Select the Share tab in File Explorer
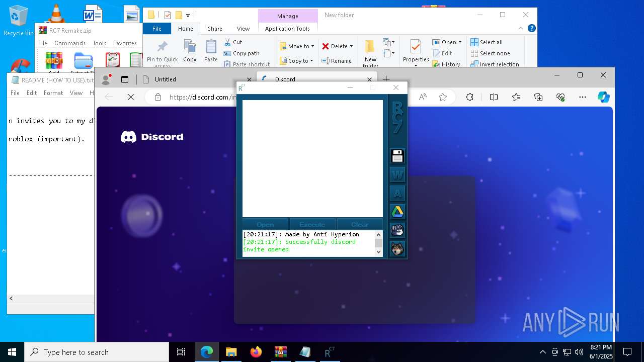Viewport: 644px width, 362px height. coord(215,29)
